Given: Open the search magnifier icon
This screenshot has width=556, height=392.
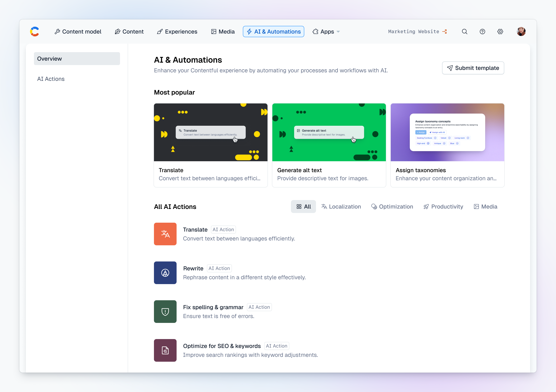Looking at the screenshot, I should coord(464,32).
